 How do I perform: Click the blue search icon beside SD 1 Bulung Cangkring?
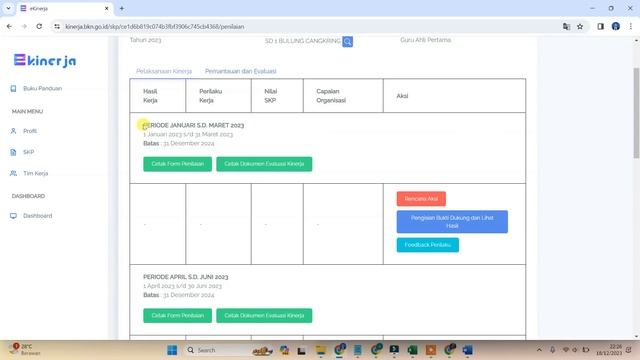[x=347, y=42]
